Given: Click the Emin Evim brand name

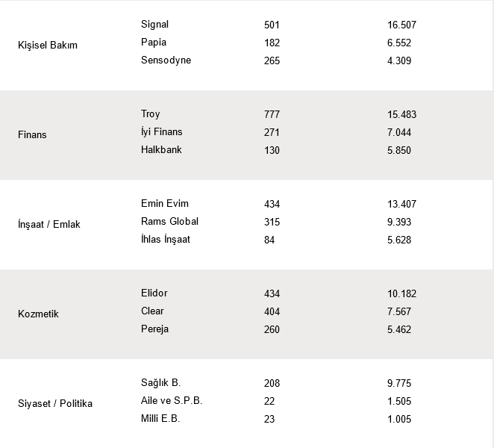Looking at the screenshot, I should (x=164, y=204).
